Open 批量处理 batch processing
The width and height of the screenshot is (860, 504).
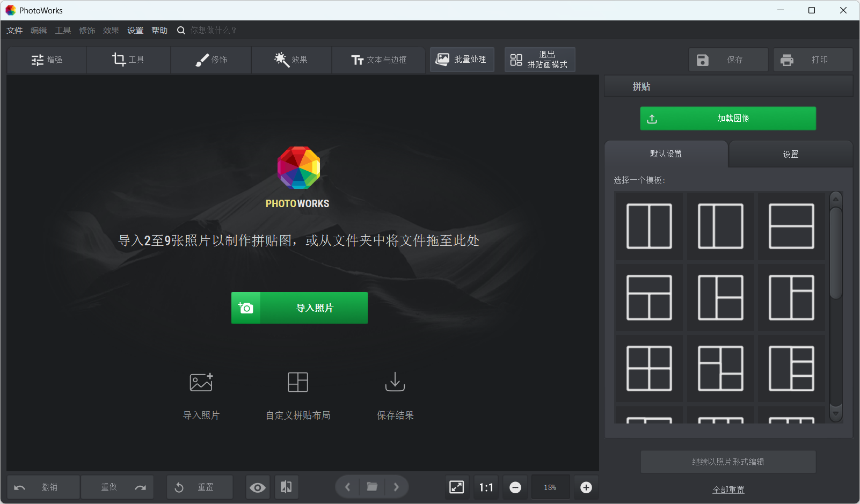[462, 60]
